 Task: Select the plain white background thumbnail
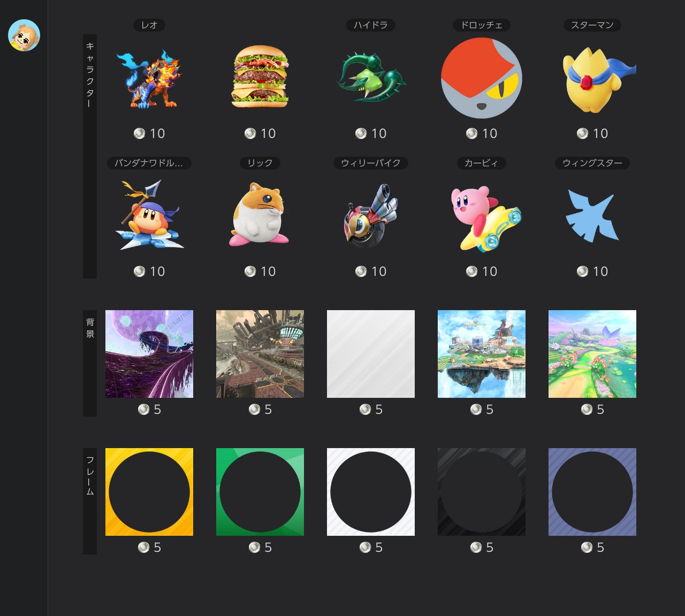pyautogui.click(x=371, y=354)
